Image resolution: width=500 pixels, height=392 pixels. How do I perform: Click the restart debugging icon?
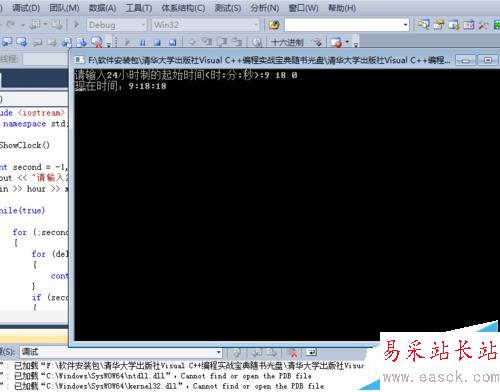pos(172,42)
